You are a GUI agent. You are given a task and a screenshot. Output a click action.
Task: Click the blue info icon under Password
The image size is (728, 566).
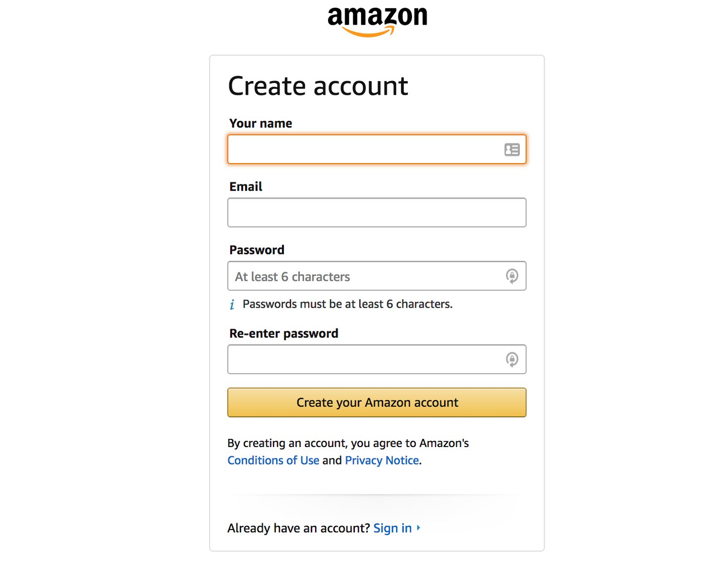point(232,304)
